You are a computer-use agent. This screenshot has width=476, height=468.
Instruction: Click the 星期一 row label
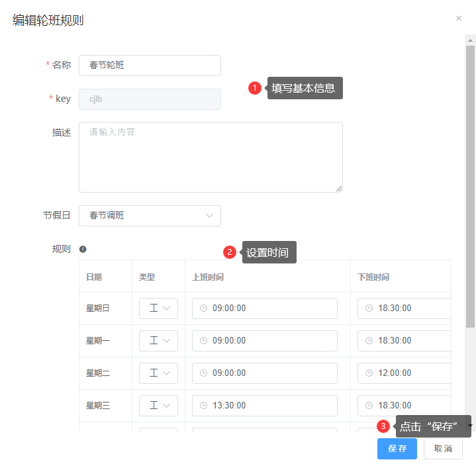tap(98, 341)
